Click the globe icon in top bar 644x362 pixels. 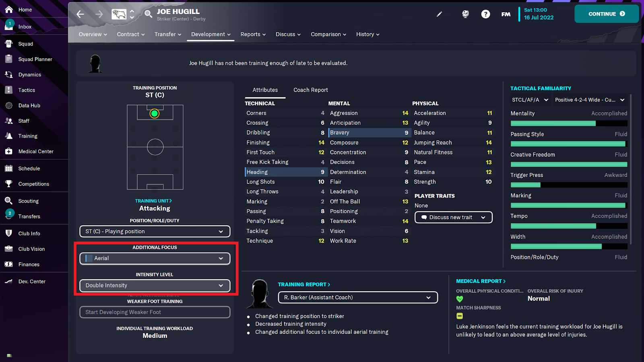tap(465, 14)
